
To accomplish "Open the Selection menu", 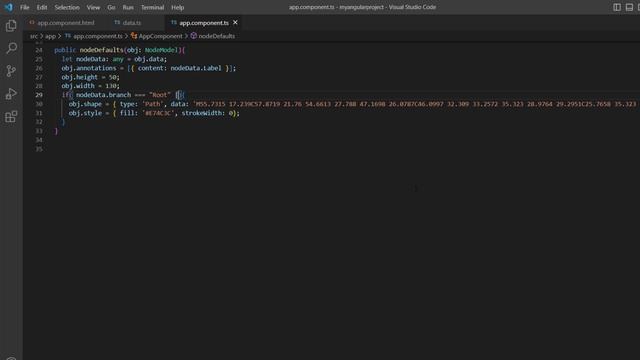I will [67, 7].
